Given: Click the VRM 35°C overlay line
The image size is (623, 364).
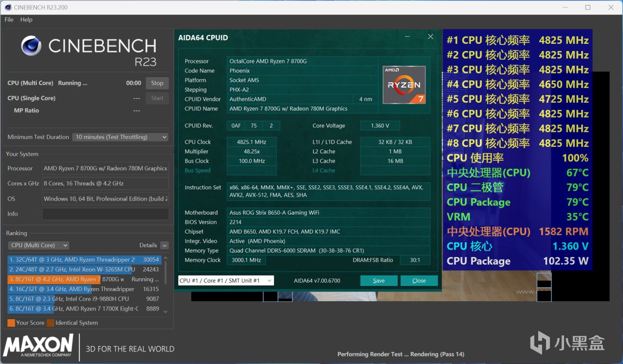Looking at the screenshot, I should [x=517, y=217].
